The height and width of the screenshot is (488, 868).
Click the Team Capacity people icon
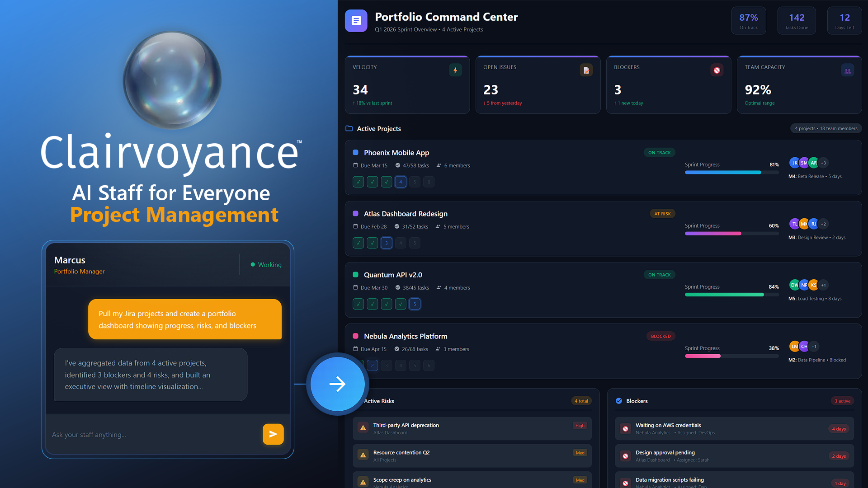click(847, 71)
